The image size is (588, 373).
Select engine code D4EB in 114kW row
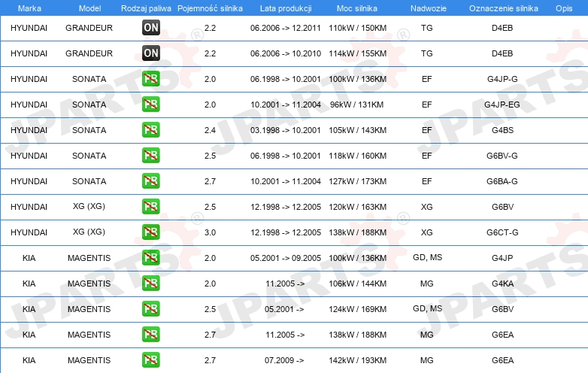[x=502, y=53]
